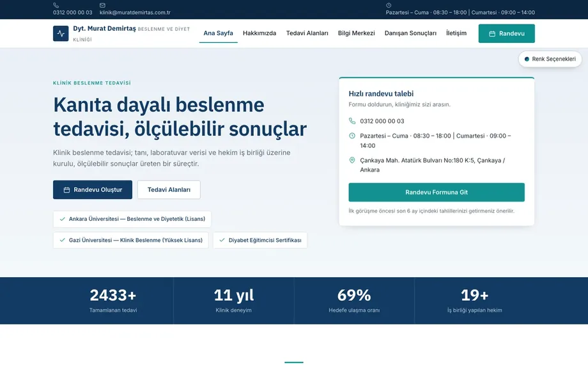Click Diyabet Eğitimcisi Sertifikası badge
The width and height of the screenshot is (588, 368).
(260, 240)
